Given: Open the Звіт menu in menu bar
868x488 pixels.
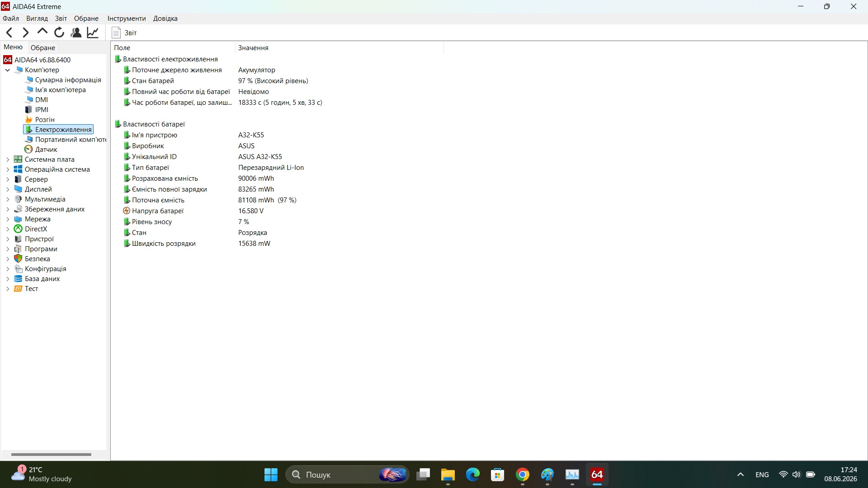Looking at the screenshot, I should click(x=61, y=19).
